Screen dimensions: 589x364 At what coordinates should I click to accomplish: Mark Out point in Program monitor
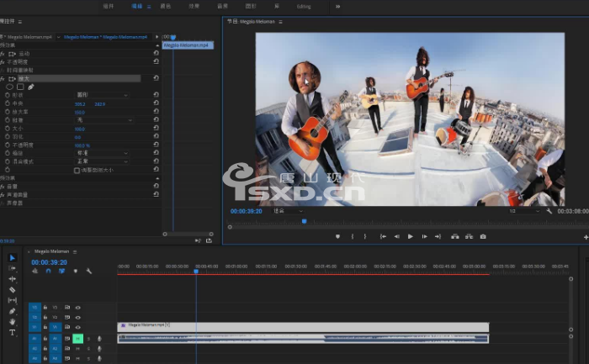pos(364,236)
